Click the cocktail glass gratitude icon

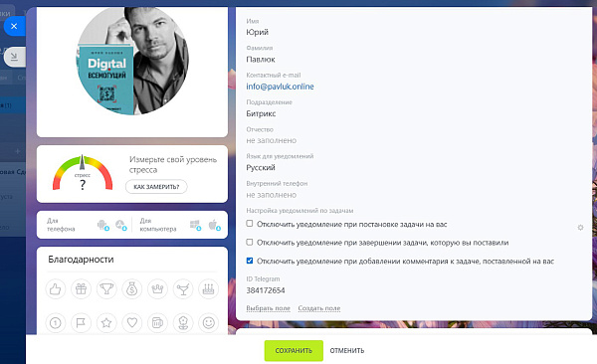coord(183,289)
